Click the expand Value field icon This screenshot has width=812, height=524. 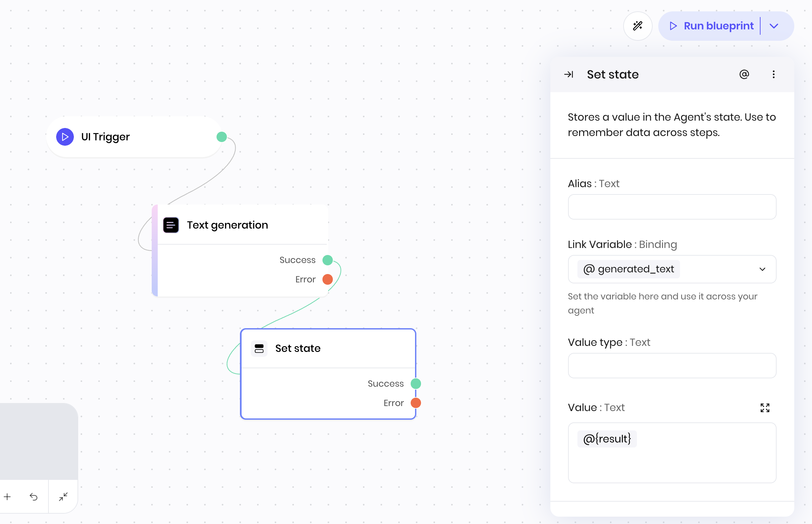765,407
